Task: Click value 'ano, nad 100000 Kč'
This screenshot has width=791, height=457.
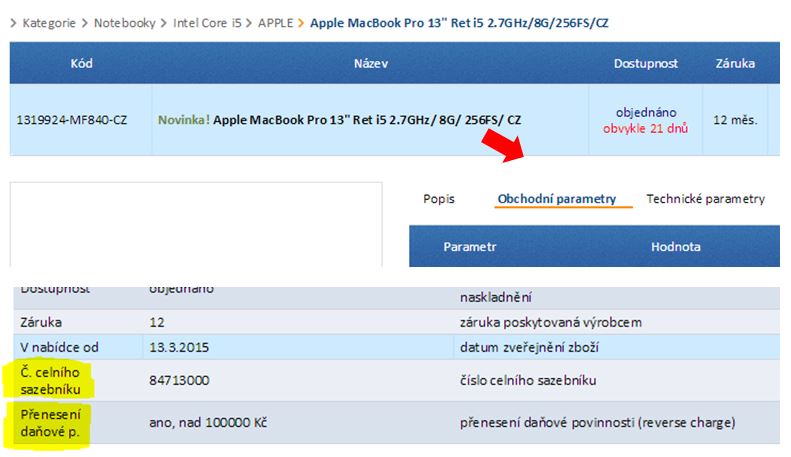Action: point(208,423)
